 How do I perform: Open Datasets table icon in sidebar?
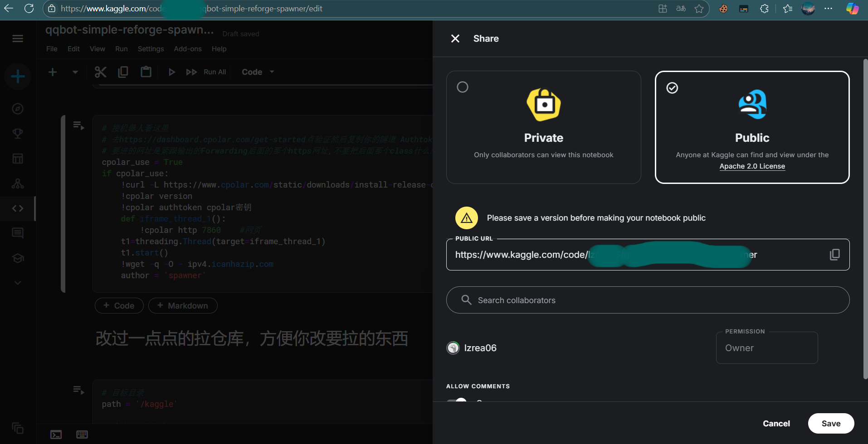pyautogui.click(x=18, y=159)
